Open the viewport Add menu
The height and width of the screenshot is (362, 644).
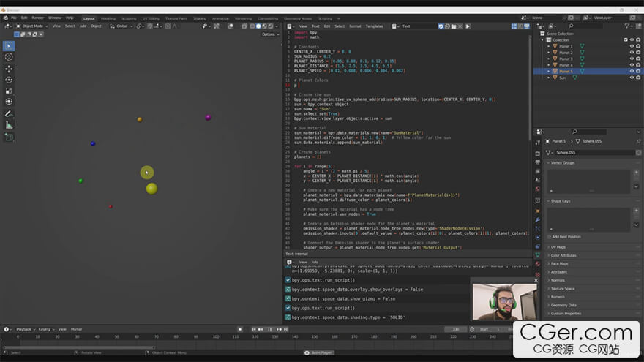[x=83, y=26]
